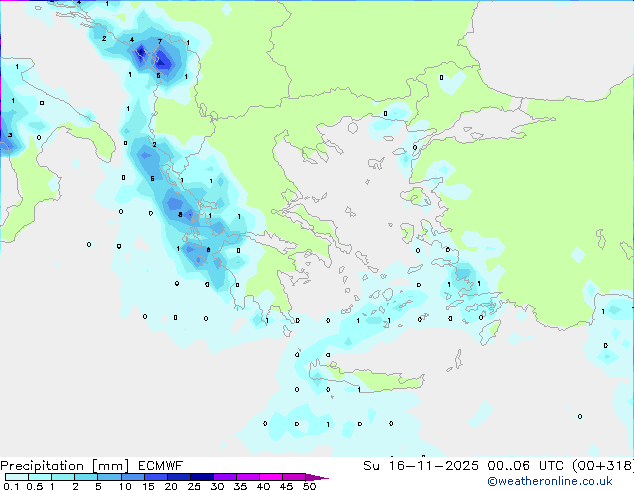Click the map precipitation value 3
Viewport: 634px width, 490px height.
pyautogui.click(x=10, y=135)
